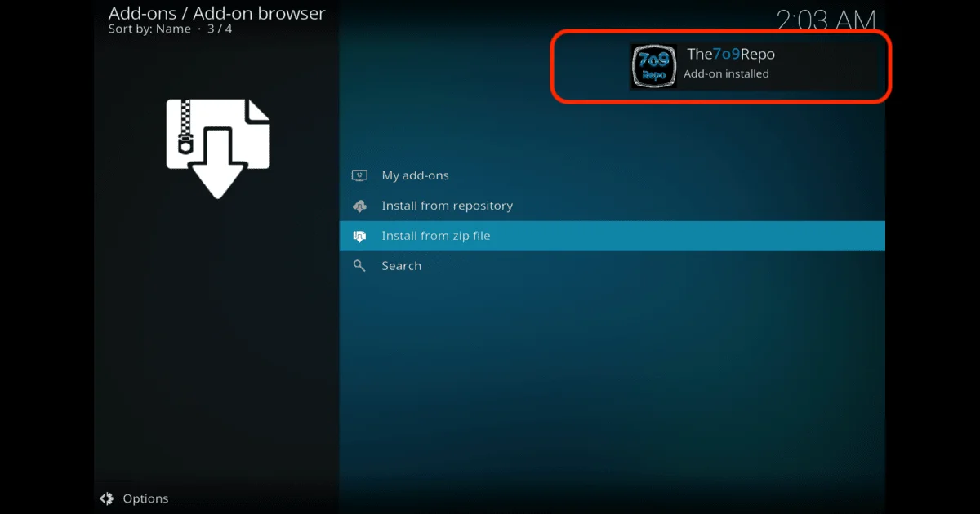Image resolution: width=980 pixels, height=514 pixels.
Task: Open Options from sidebar
Action: pos(145,498)
